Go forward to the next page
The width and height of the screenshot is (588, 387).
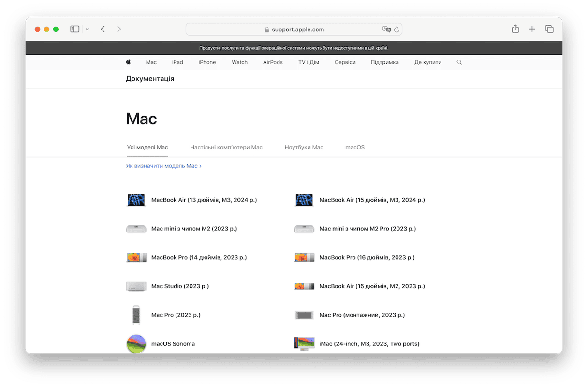119,29
